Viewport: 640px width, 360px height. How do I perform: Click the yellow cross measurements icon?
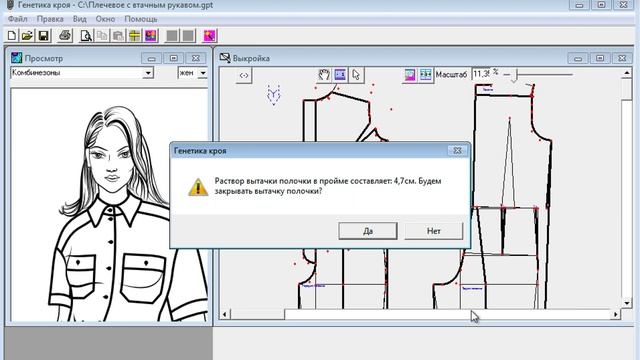[x=135, y=36]
